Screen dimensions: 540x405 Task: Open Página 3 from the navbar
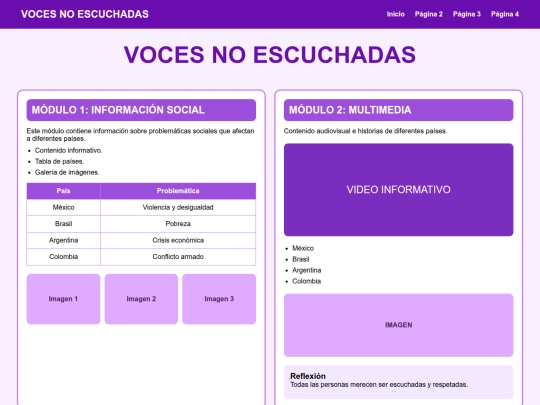[x=467, y=14]
